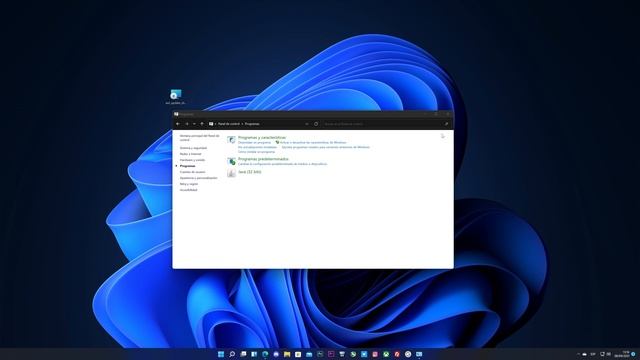Image resolution: width=640 pixels, height=360 pixels.
Task: Open File Explorer from the taskbar
Action: (x=287, y=354)
